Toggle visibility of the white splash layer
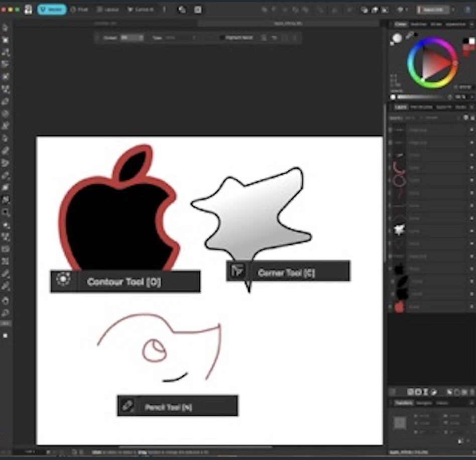The width and height of the screenshot is (476, 460). tap(471, 231)
